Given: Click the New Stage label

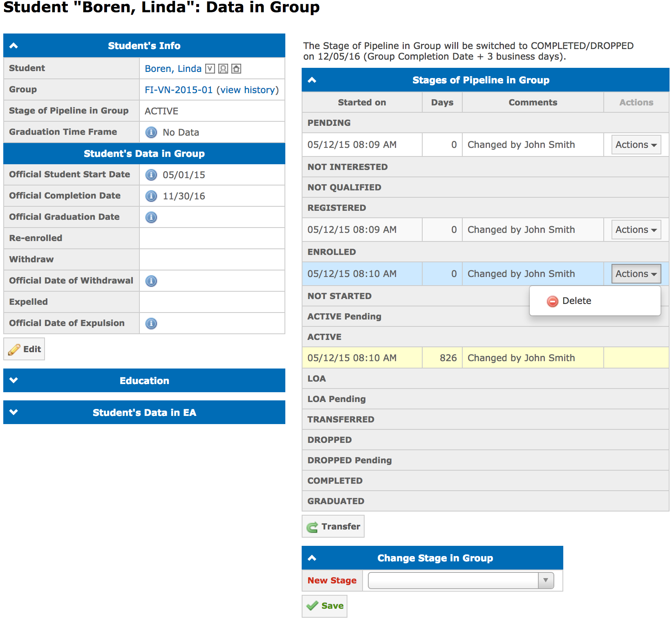Looking at the screenshot, I should pyautogui.click(x=332, y=581).
